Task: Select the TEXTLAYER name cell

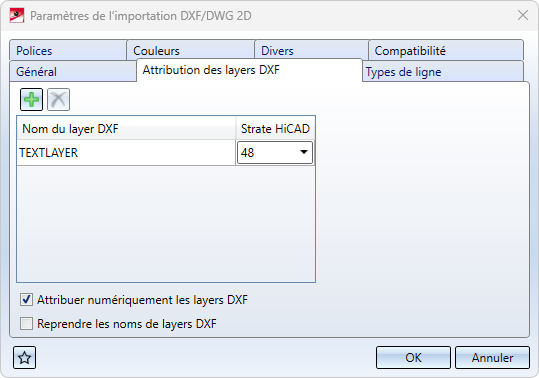Action: 126,153
